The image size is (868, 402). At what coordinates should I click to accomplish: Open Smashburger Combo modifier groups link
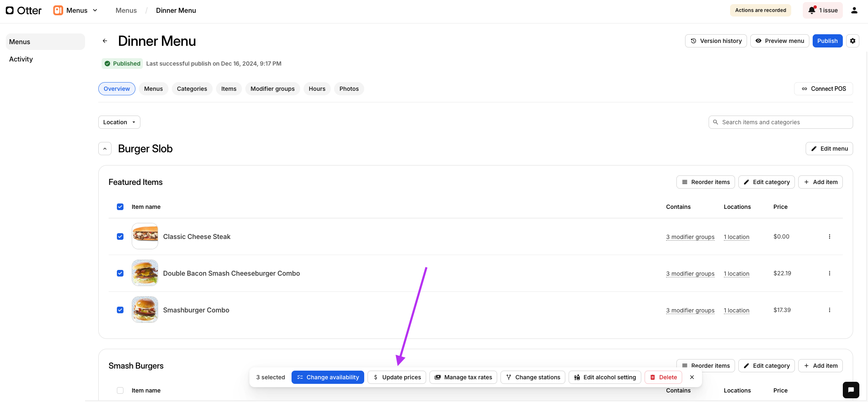(690, 310)
